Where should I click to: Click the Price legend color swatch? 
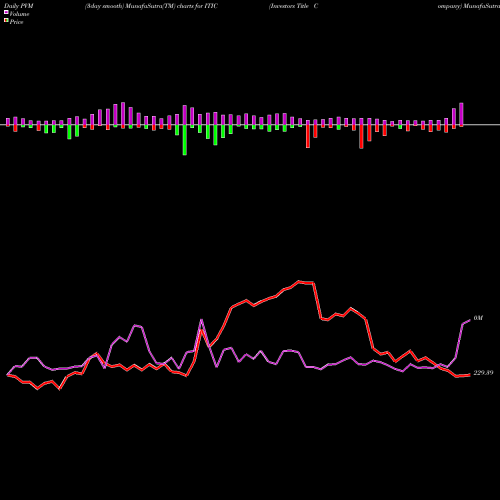6,21
